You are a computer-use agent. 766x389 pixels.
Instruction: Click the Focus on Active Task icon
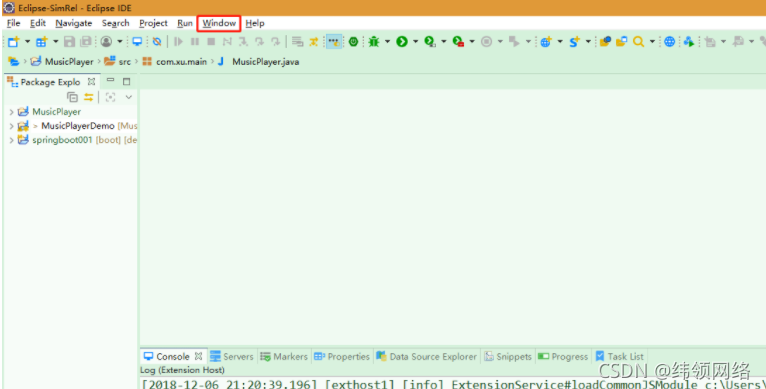coord(110,97)
